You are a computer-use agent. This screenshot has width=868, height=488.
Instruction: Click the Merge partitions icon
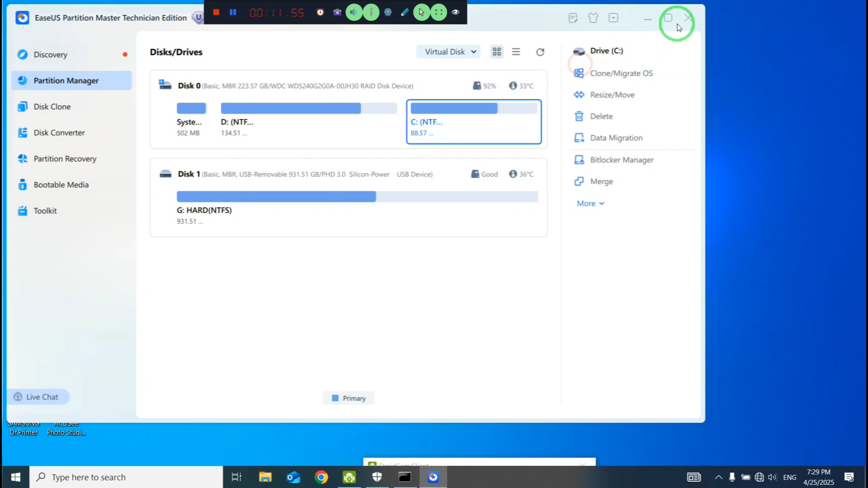[x=579, y=182]
